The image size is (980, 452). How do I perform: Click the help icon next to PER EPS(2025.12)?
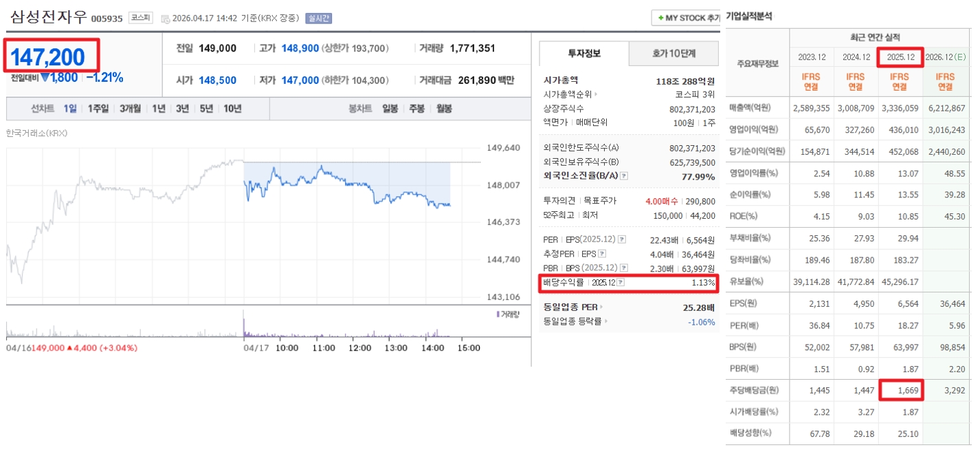pos(621,239)
